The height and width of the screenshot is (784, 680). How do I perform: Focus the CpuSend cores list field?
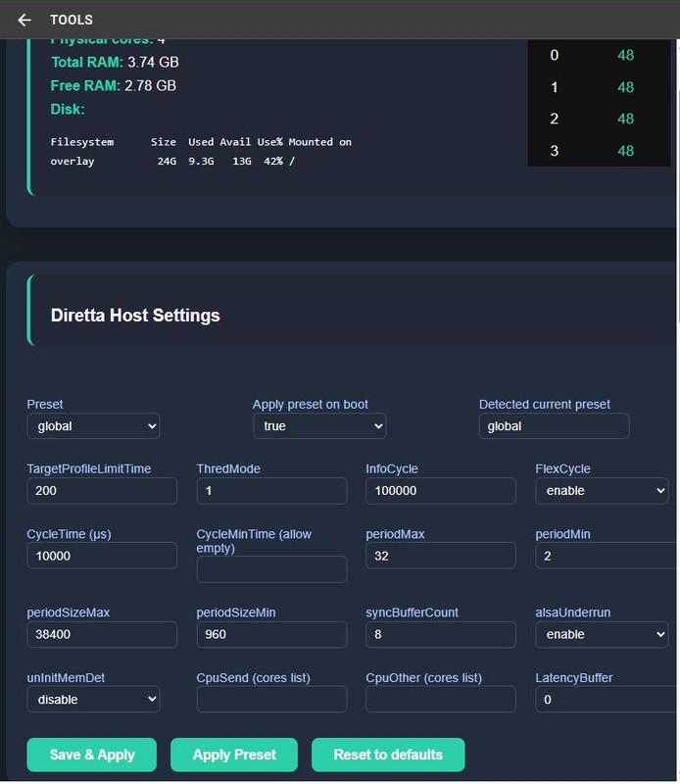(x=271, y=699)
